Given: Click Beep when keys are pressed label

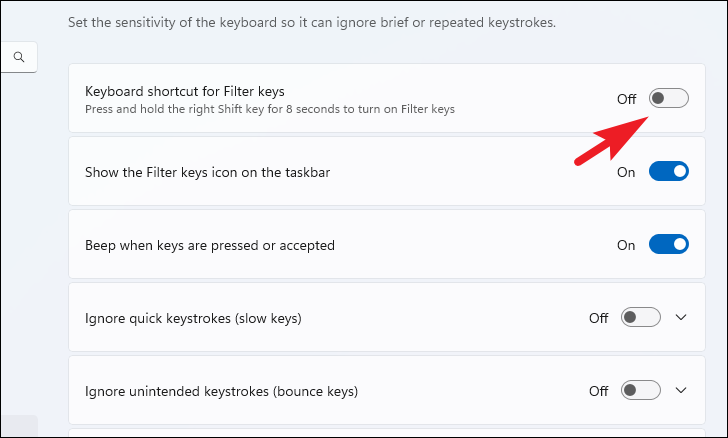Looking at the screenshot, I should pos(210,245).
